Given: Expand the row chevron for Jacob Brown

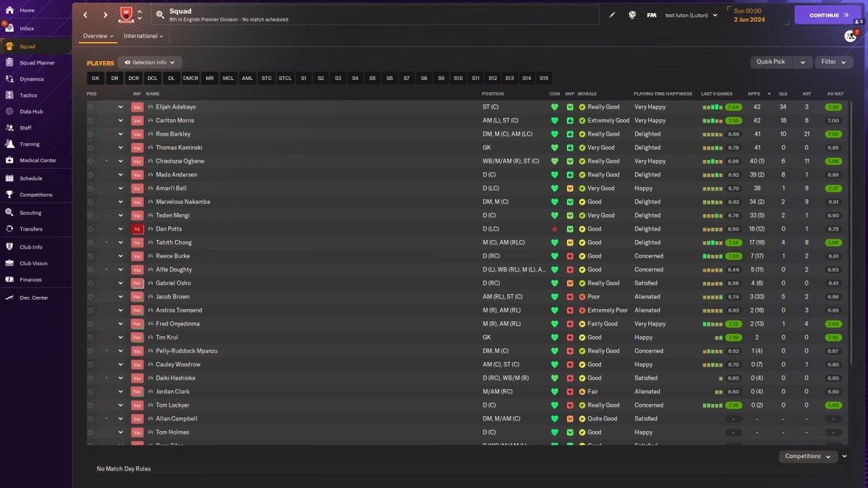Looking at the screenshot, I should coord(121,297).
